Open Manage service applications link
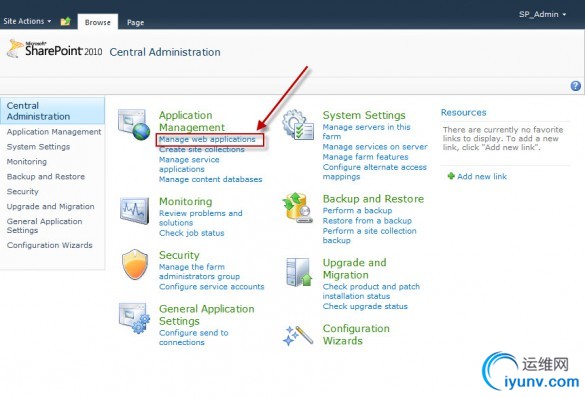 tap(189, 164)
